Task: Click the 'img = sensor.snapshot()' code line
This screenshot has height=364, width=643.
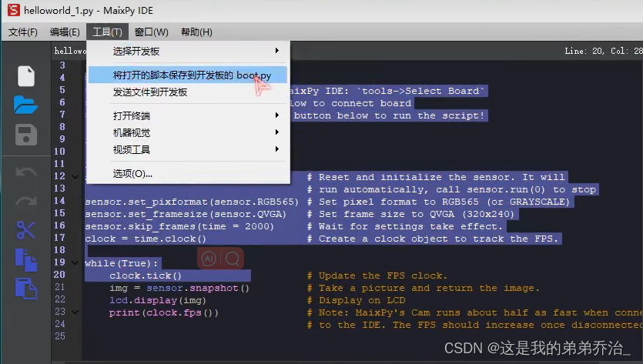Action: tap(179, 288)
